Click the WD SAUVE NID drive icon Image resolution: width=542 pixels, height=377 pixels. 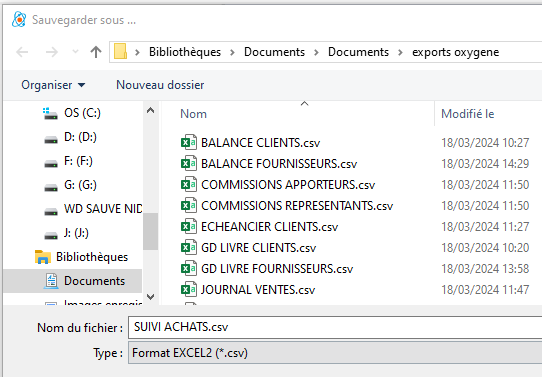pyautogui.click(x=51, y=211)
